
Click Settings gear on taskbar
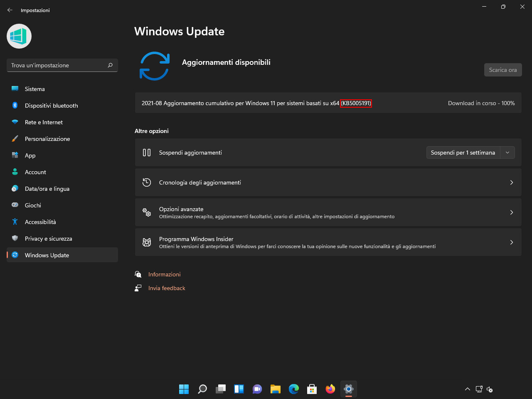(349, 389)
